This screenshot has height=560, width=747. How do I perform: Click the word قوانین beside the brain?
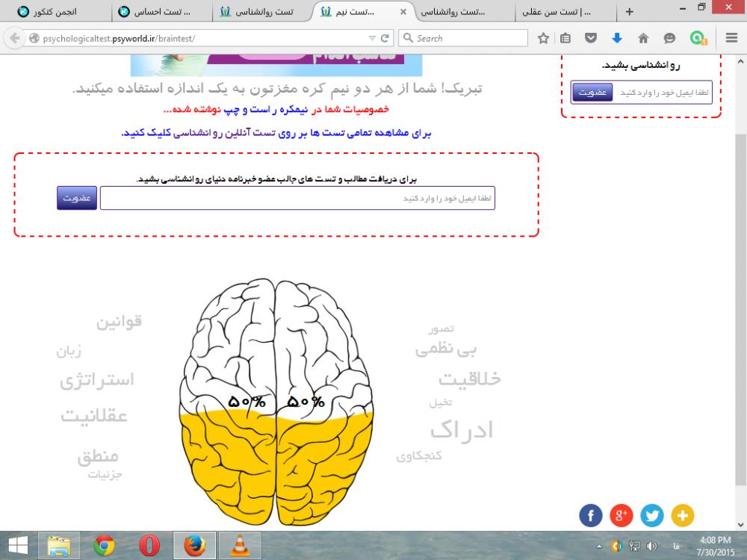119,322
